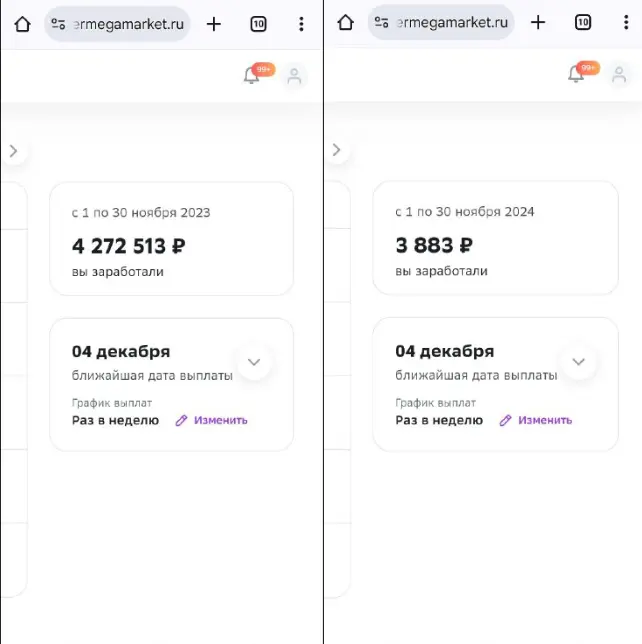Open user profile icon in right screenshot

point(619,75)
